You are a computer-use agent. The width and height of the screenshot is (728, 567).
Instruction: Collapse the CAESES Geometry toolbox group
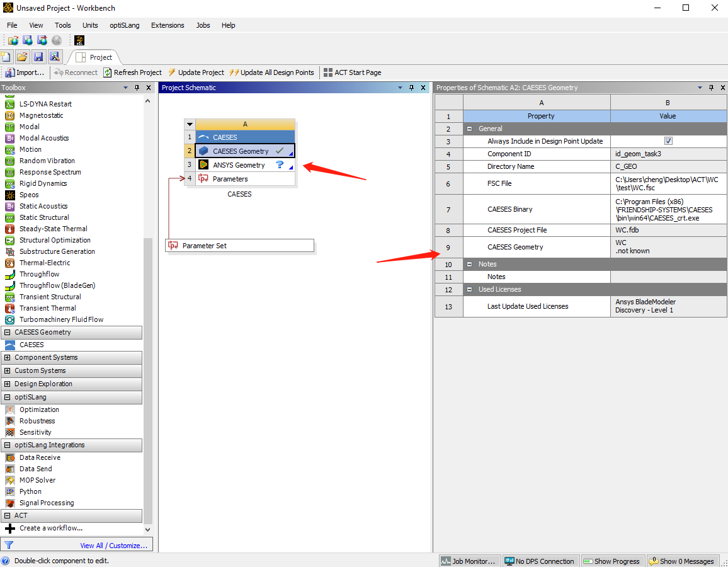(7, 332)
